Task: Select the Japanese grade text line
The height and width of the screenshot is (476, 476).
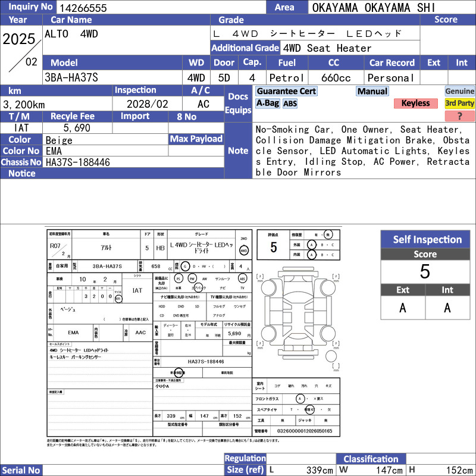Action: click(307, 33)
